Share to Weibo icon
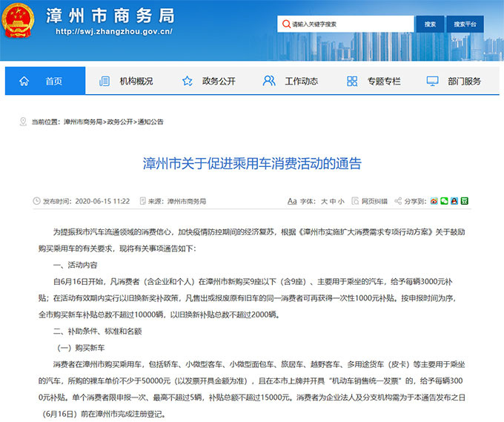 pos(434,201)
